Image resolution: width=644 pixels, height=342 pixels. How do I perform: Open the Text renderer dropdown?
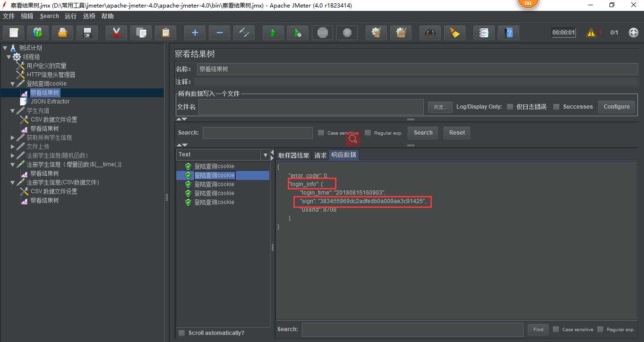click(x=265, y=154)
